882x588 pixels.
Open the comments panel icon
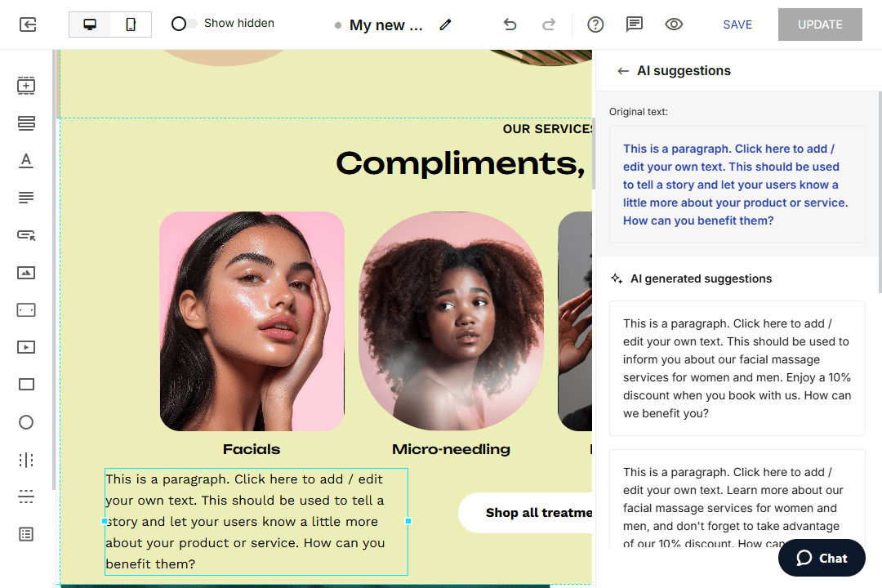point(635,24)
